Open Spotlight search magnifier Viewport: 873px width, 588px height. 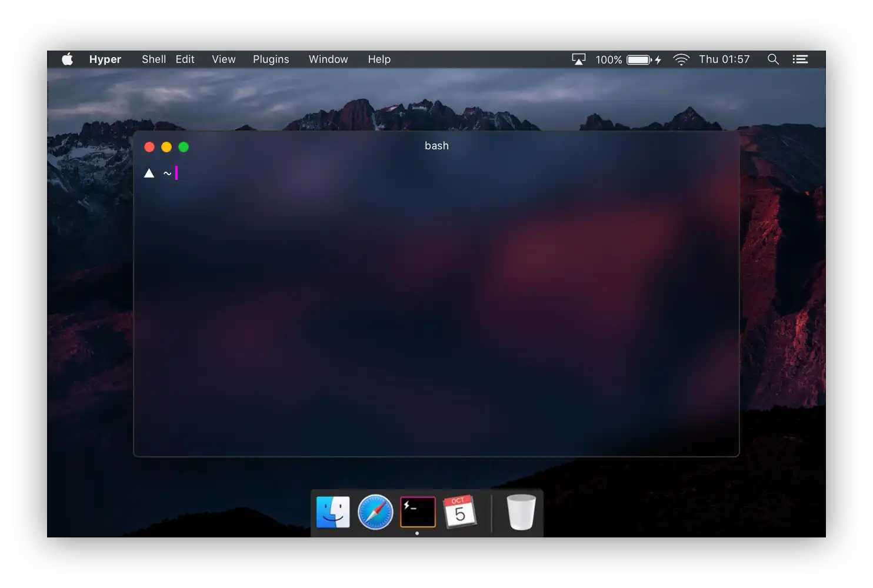(773, 59)
